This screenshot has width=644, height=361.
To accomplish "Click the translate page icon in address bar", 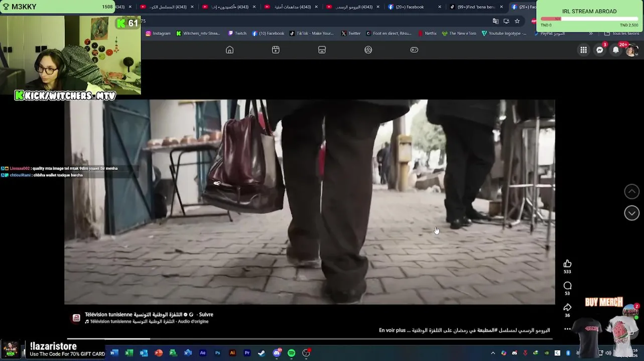I will coord(495,21).
